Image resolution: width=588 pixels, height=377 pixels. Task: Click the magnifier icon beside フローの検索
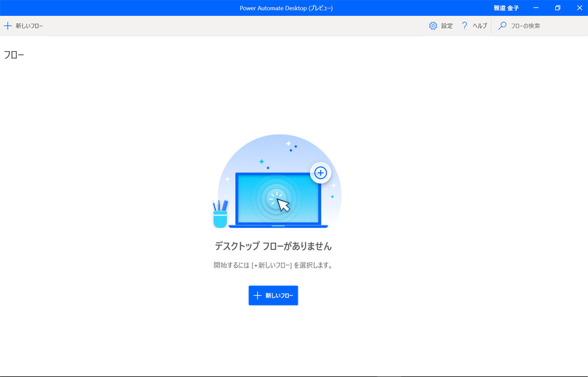pyautogui.click(x=502, y=26)
